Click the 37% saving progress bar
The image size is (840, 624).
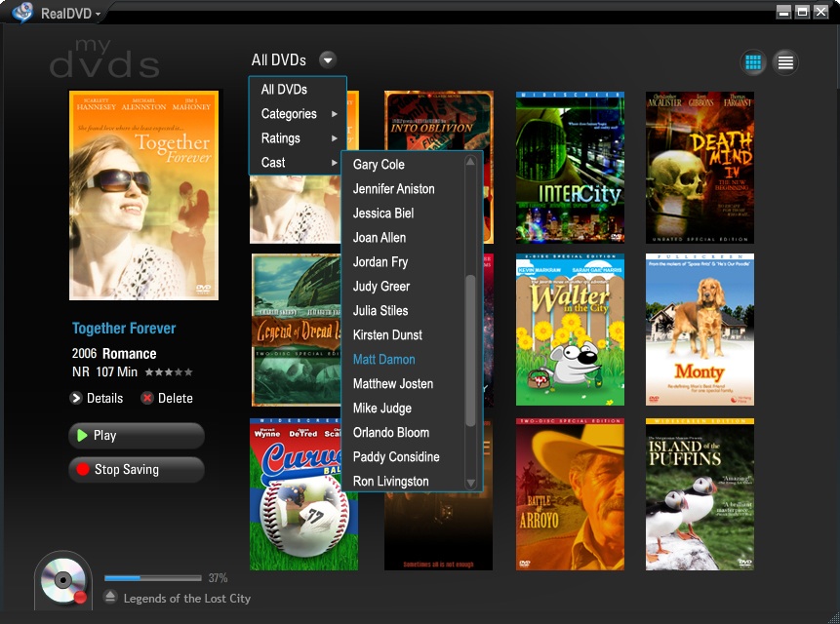(152, 578)
